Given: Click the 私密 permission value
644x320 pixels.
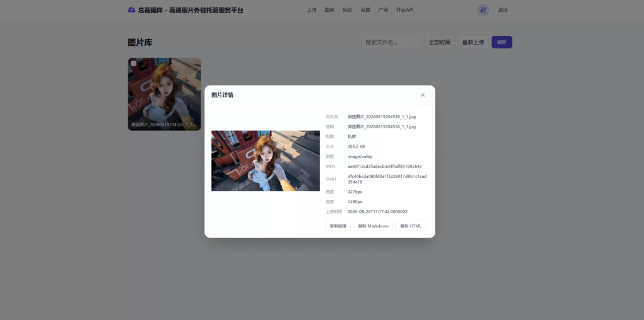Looking at the screenshot, I should [x=352, y=136].
